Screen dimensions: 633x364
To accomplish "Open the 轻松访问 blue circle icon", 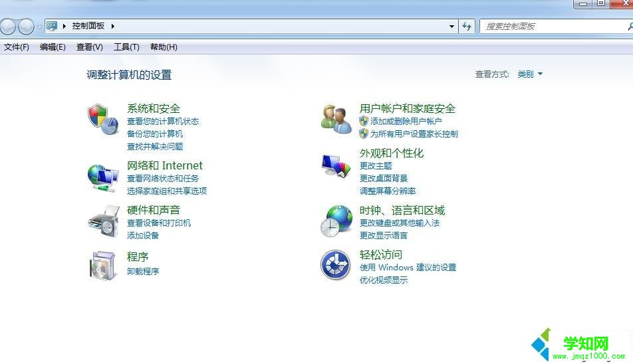I will 336,265.
